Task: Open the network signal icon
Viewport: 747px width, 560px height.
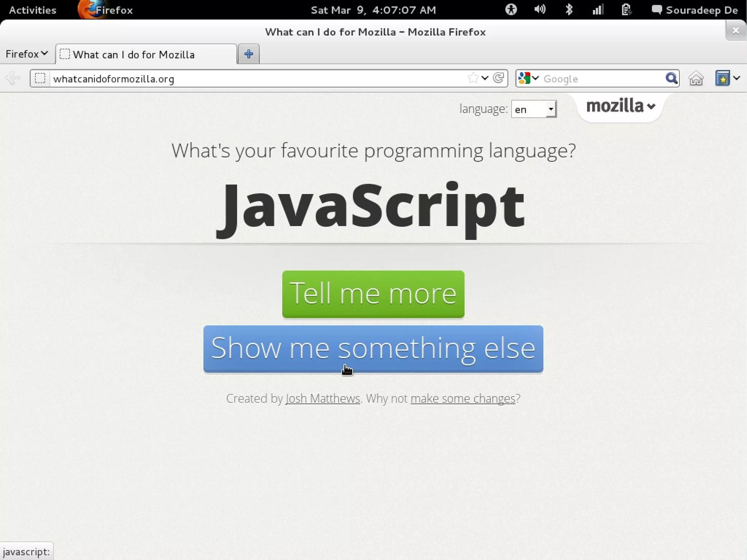Action: [x=598, y=9]
